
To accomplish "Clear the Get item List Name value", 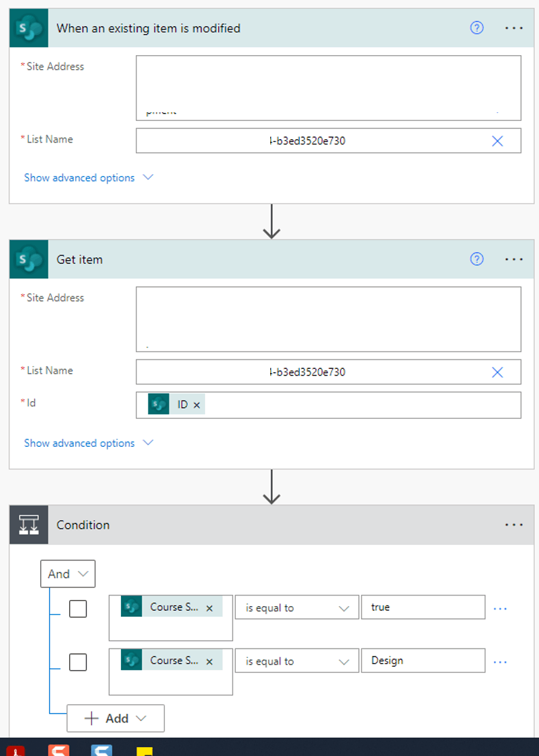I will (497, 372).
